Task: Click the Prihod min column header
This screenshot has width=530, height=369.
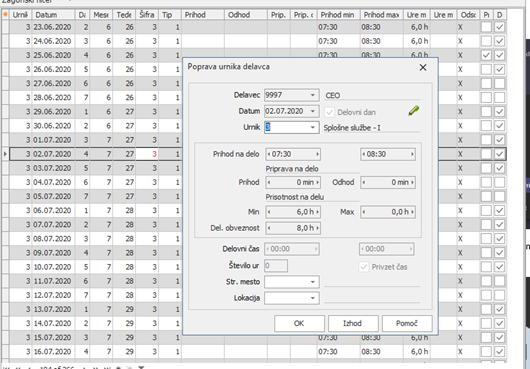Action: tap(338, 15)
